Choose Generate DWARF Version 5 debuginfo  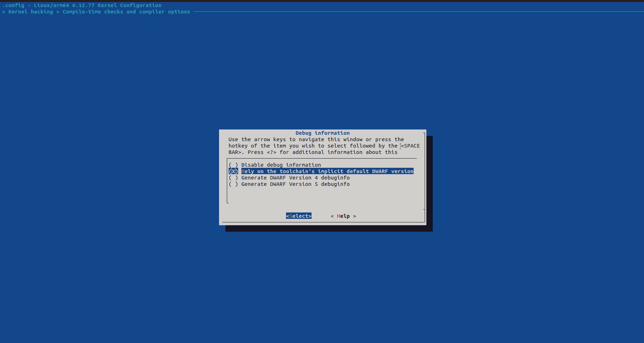coord(289,184)
